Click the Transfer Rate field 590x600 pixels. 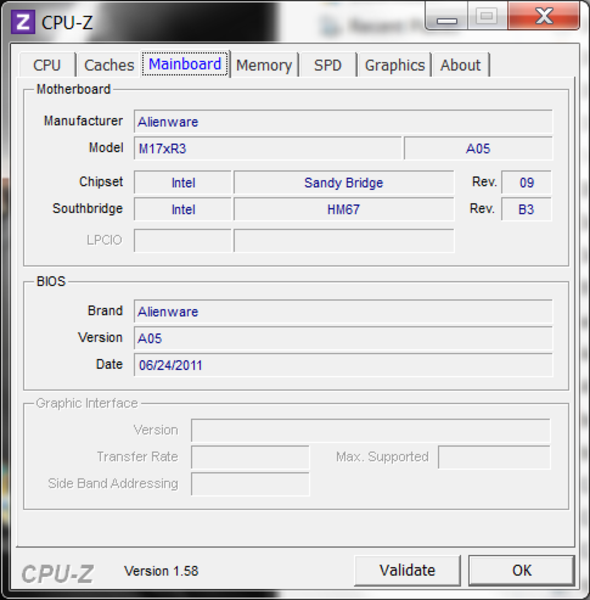(x=250, y=457)
